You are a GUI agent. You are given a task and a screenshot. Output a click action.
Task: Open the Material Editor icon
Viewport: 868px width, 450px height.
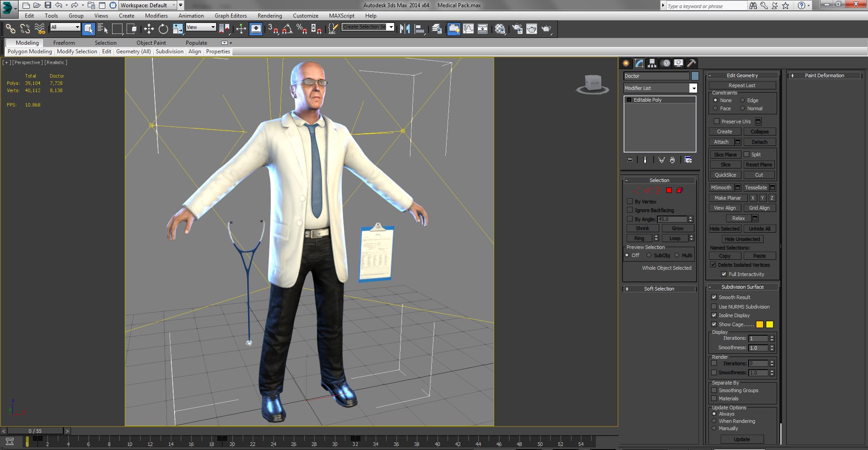tap(500, 29)
